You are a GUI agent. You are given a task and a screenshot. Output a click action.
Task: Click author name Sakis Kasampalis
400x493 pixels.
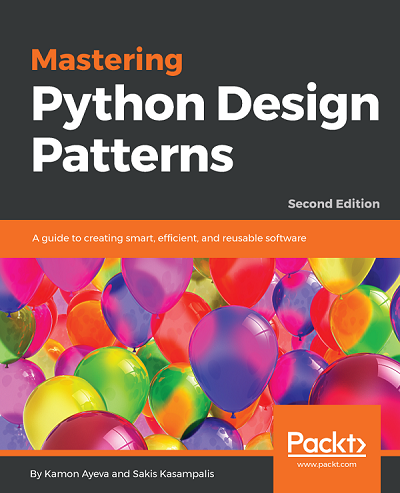coord(173,474)
